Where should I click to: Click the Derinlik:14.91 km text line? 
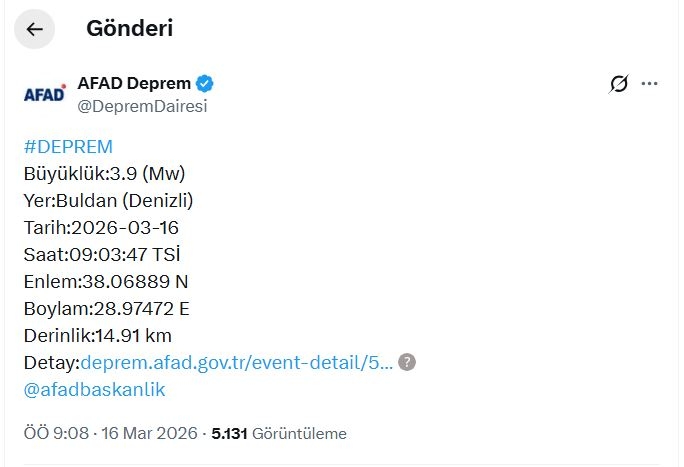coord(98,336)
